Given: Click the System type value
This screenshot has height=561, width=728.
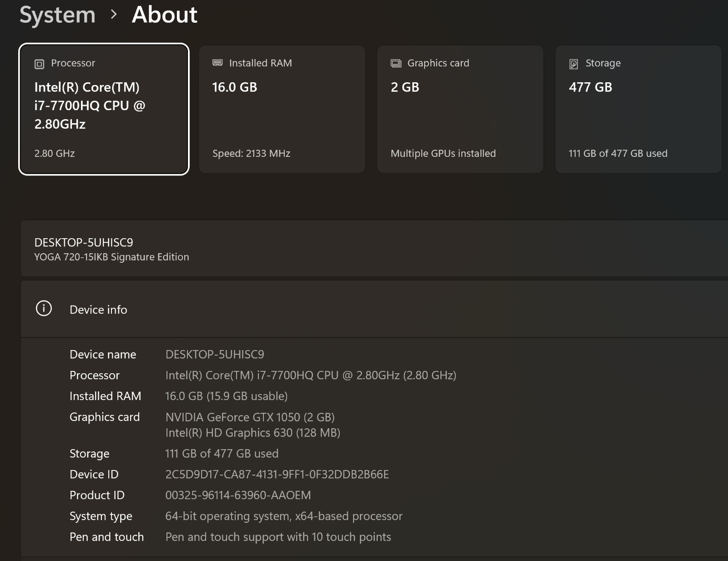Looking at the screenshot, I should tap(284, 516).
